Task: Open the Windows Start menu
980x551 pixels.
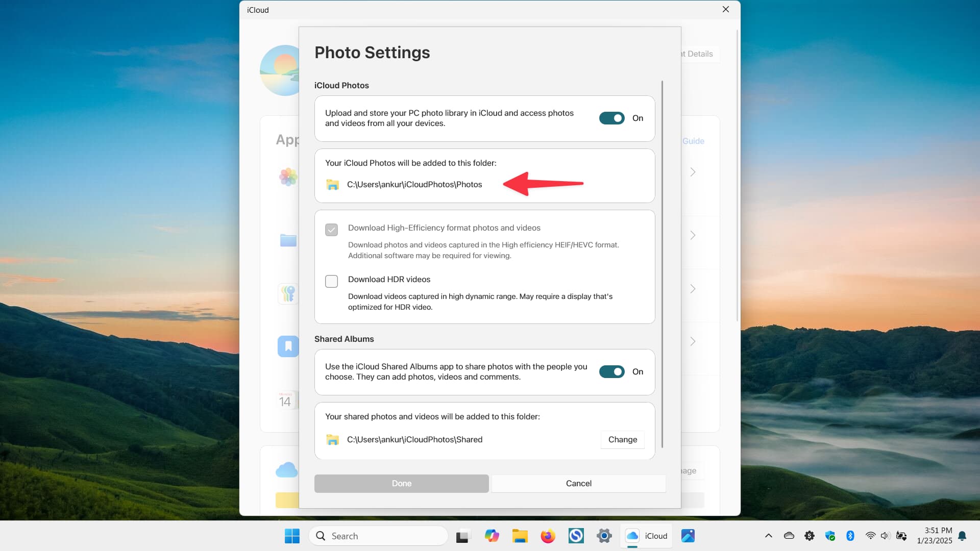Action: pyautogui.click(x=292, y=536)
